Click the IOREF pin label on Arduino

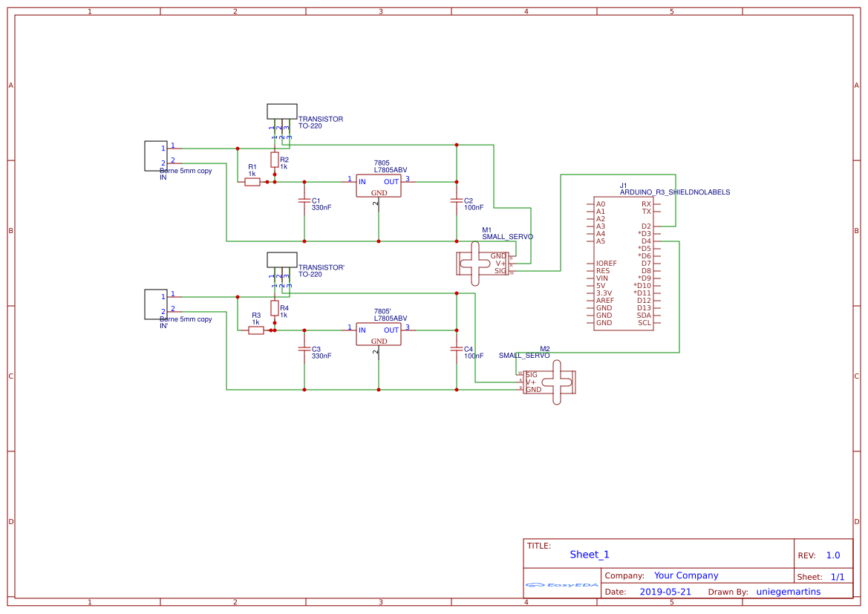pyautogui.click(x=606, y=264)
